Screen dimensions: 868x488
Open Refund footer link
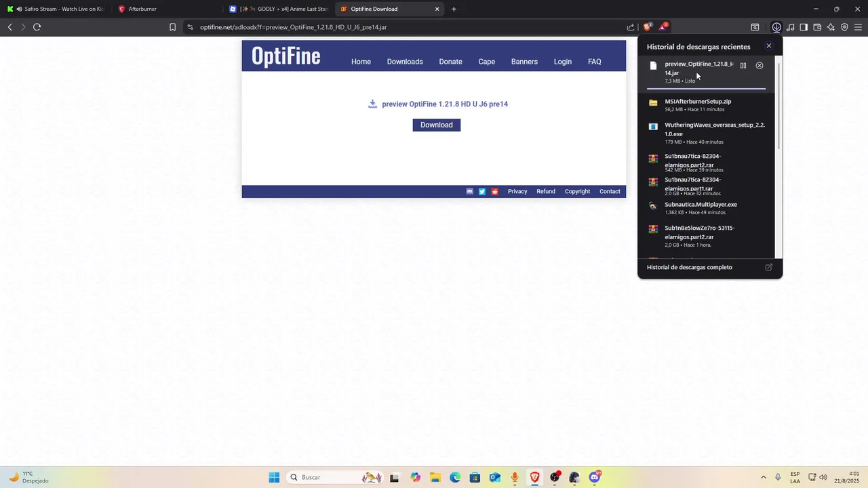(546, 192)
